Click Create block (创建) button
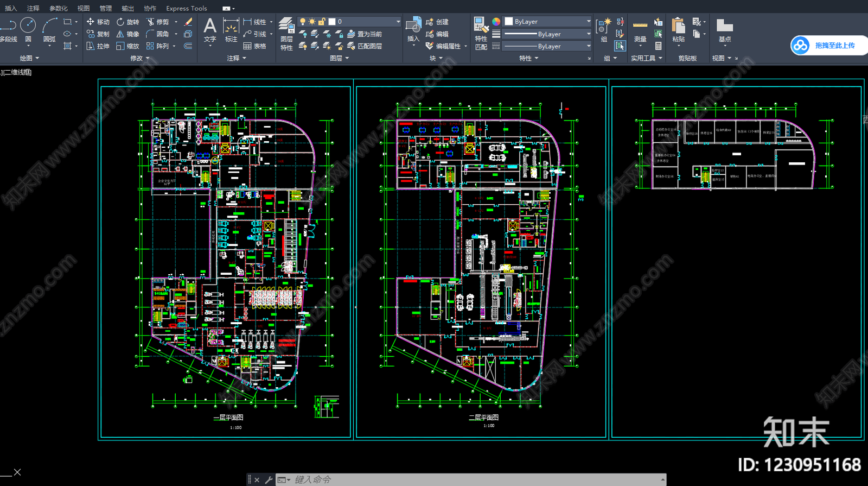Viewport: 868px width, 486px height. (x=437, y=22)
